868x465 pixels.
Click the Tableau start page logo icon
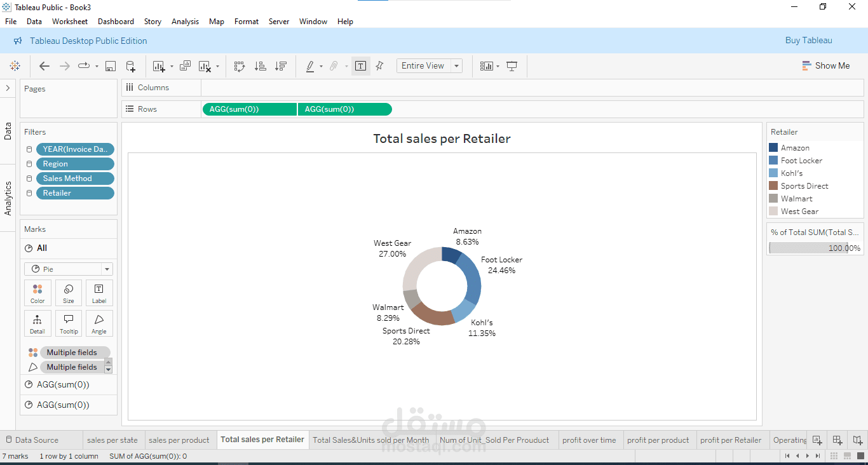(x=15, y=66)
